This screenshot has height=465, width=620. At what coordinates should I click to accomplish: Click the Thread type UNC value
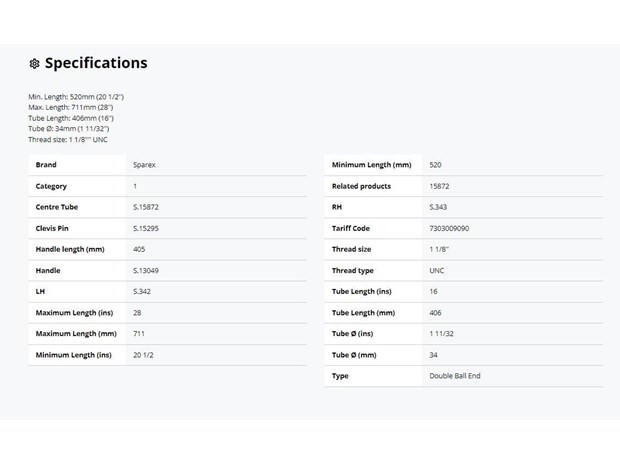[x=437, y=270]
